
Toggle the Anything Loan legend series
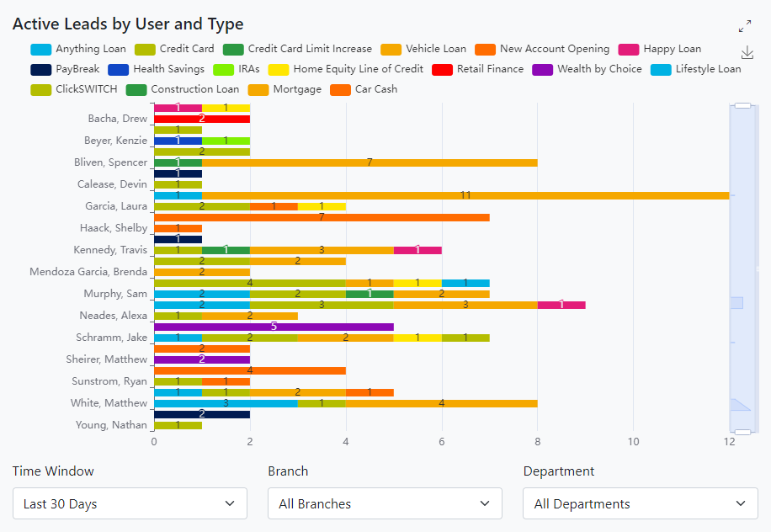tap(40, 49)
